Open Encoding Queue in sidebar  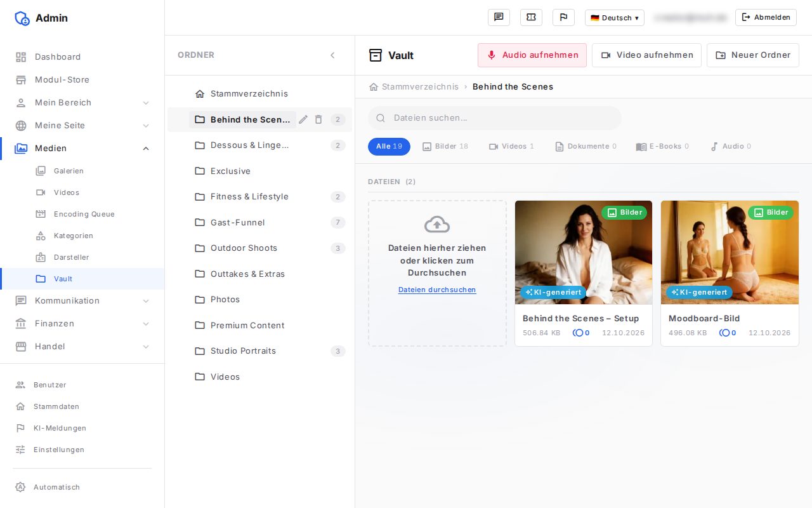[82, 214]
